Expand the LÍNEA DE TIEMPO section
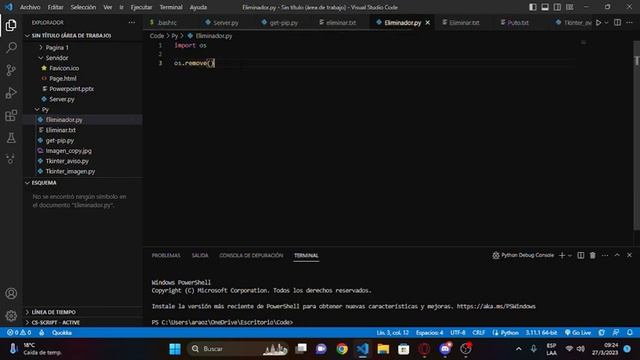640x360 pixels. coord(53,312)
